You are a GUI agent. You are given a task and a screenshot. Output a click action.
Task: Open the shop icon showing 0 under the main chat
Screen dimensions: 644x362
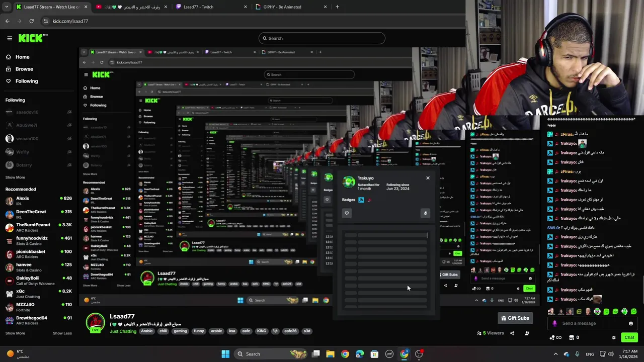coord(574,337)
